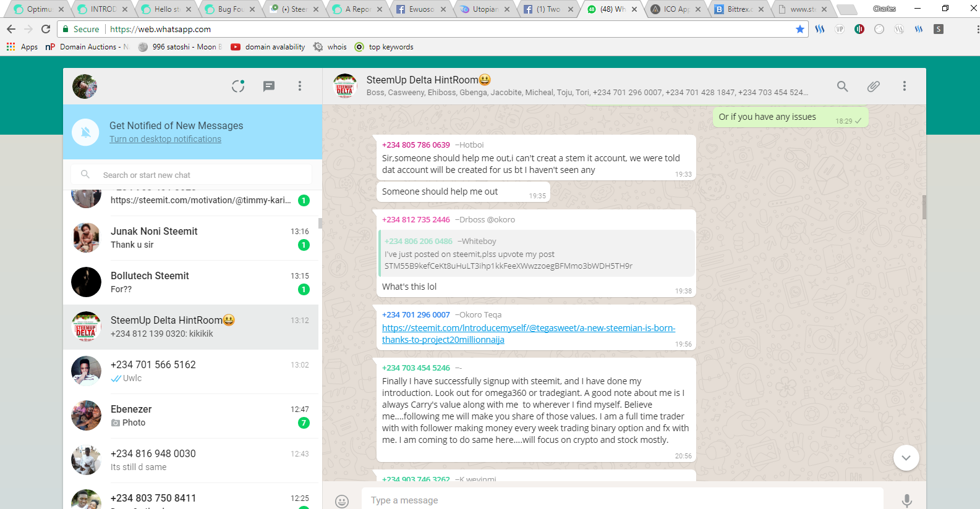Viewport: 980px width, 509px height.
Task: Open the Charles Chrome profile button
Action: click(884, 9)
